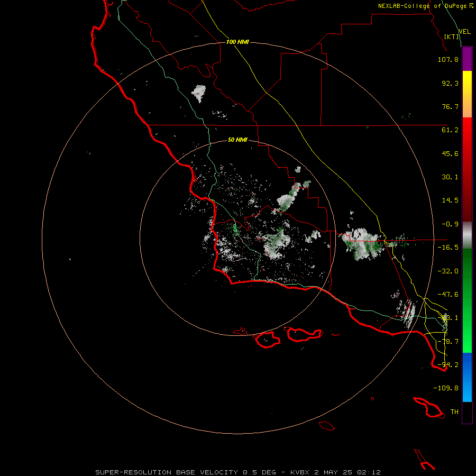Screen dimensions: 476x476
Task: Select the -16.5 legend value
Action: point(448,248)
